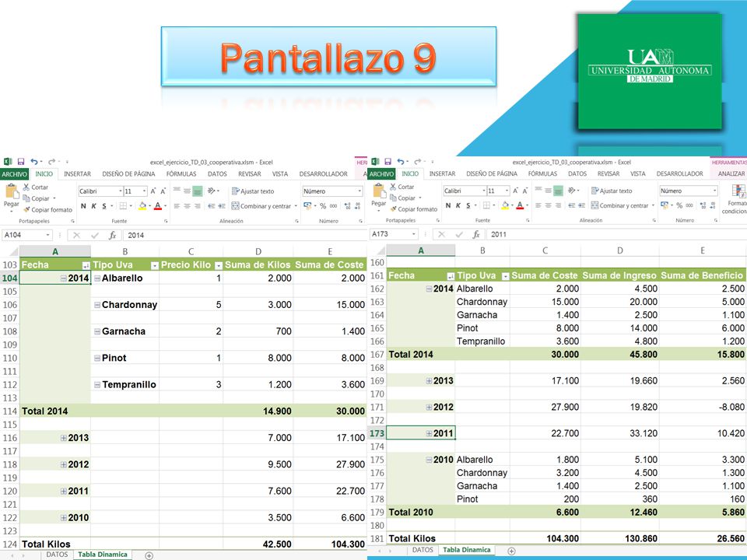The width and height of the screenshot is (747, 560).
Task: Click Copiar formato in left Excel window
Action: [47, 209]
